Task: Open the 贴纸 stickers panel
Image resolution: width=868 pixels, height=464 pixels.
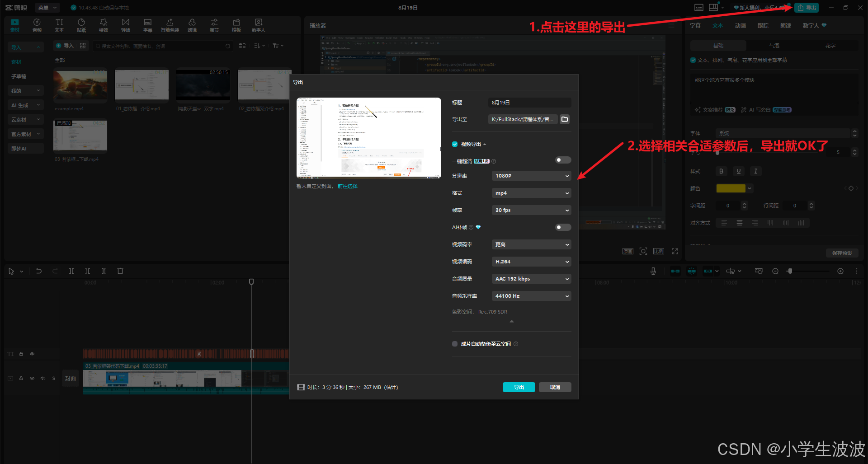Action: click(x=81, y=25)
